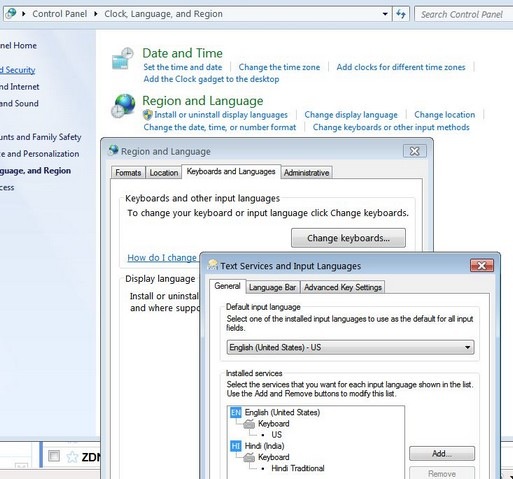Select English (United States) in services list
Image resolution: width=513 pixels, height=479 pixels.
[282, 413]
